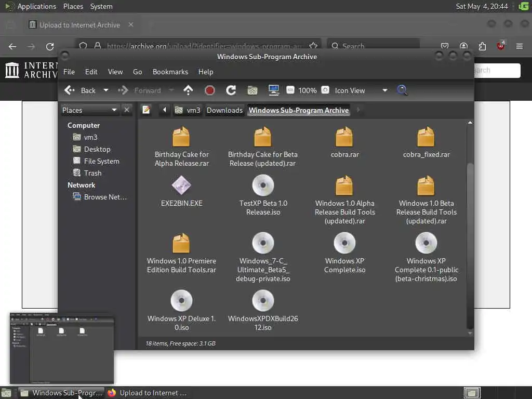This screenshot has height=399, width=532.
Task: Select WindowsXPDXBuild2612.iso
Action: 263,311
